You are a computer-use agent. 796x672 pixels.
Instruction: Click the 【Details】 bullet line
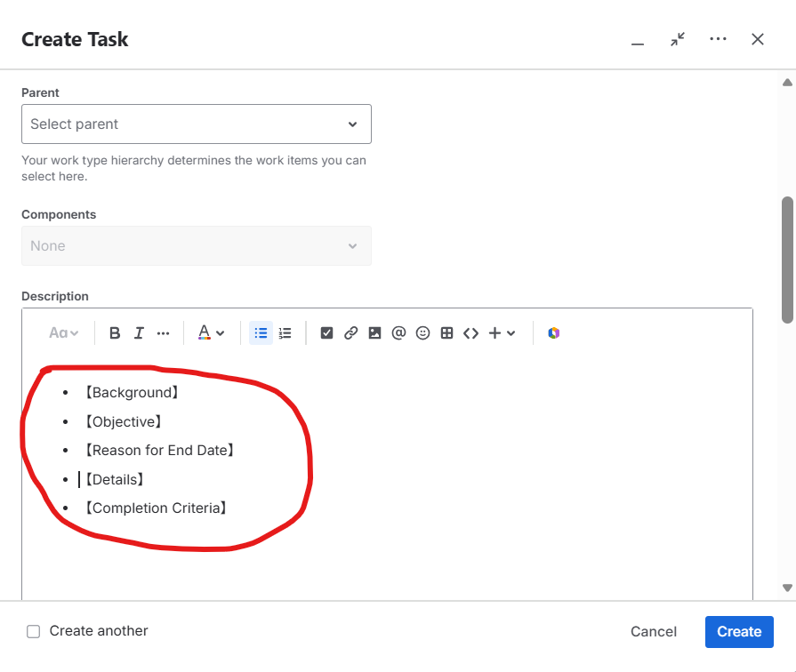(114, 480)
